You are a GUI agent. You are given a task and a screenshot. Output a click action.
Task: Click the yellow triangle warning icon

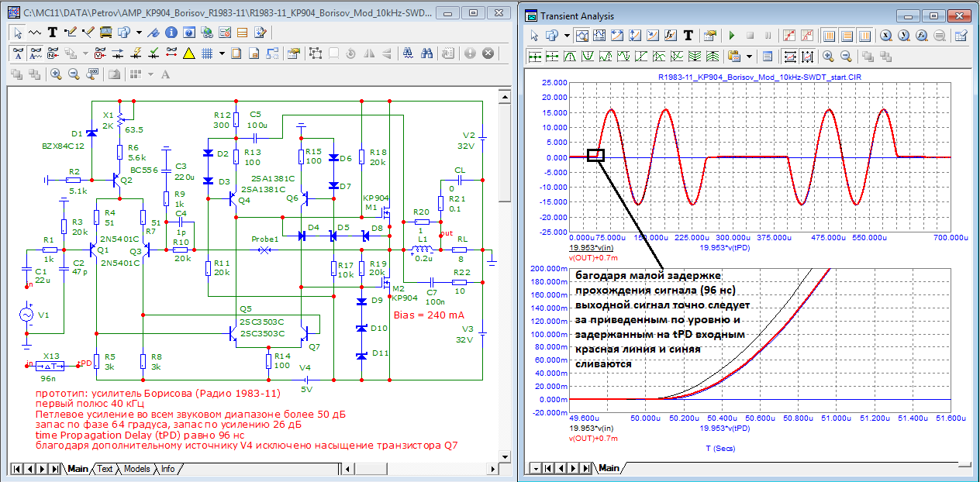pyautogui.click(x=188, y=53)
